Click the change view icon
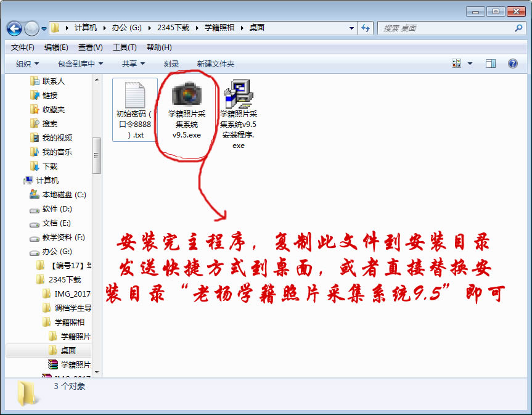Screen dimensions: 532x415 [457, 64]
